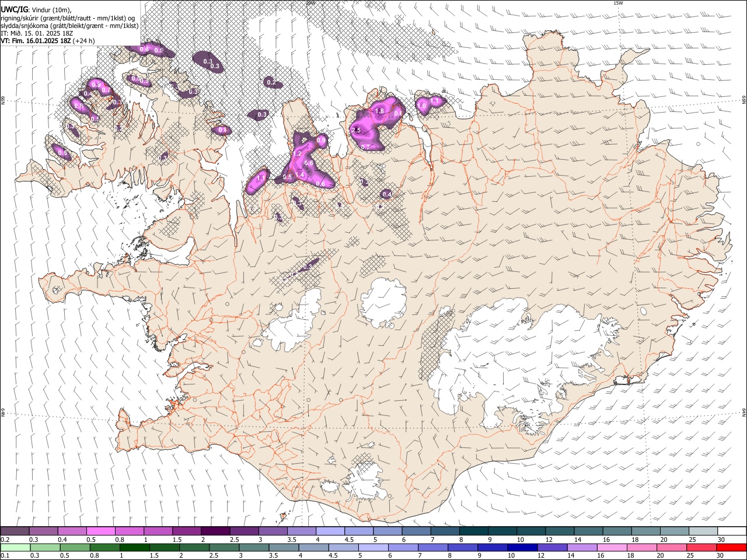This screenshot has height=560, width=747.
Task: Pick the snow-scale swatch starting at 12
Action: click(x=560, y=531)
